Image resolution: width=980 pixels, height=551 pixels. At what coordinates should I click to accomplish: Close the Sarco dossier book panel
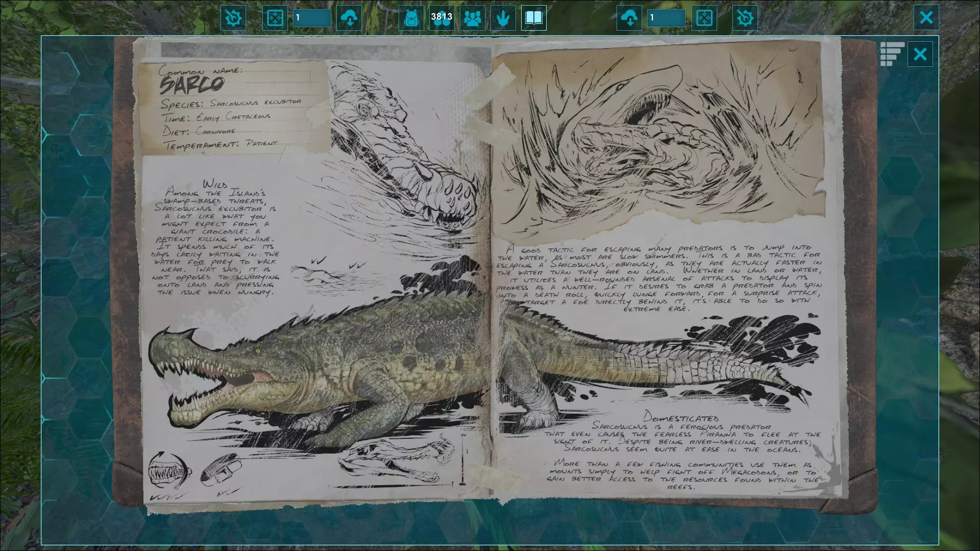[920, 54]
